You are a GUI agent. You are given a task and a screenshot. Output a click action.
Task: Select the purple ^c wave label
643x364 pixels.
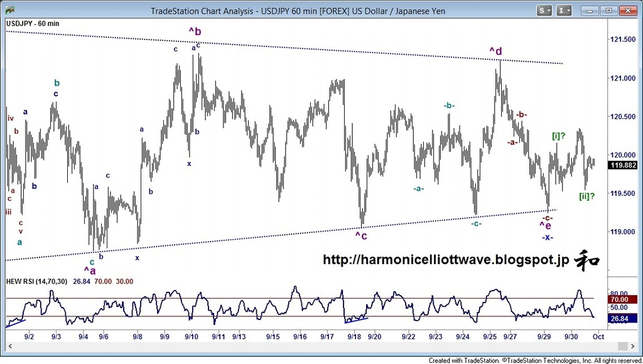pos(361,236)
